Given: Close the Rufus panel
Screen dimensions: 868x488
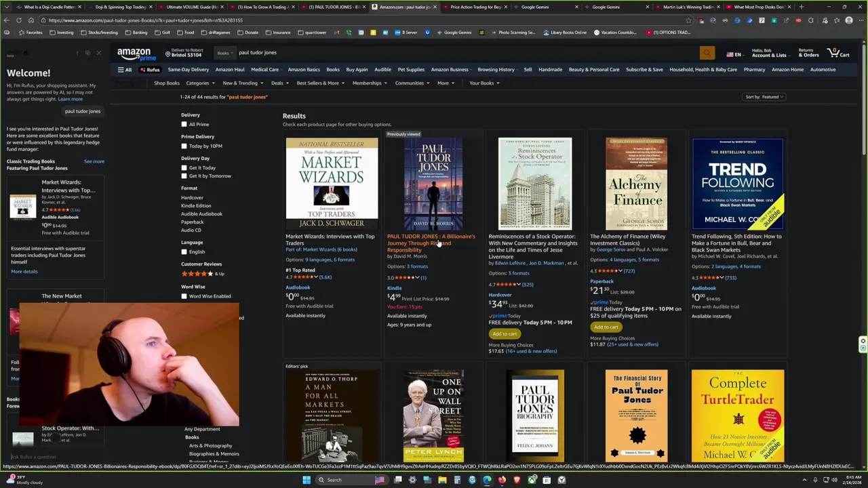Looking at the screenshot, I should click(98, 53).
